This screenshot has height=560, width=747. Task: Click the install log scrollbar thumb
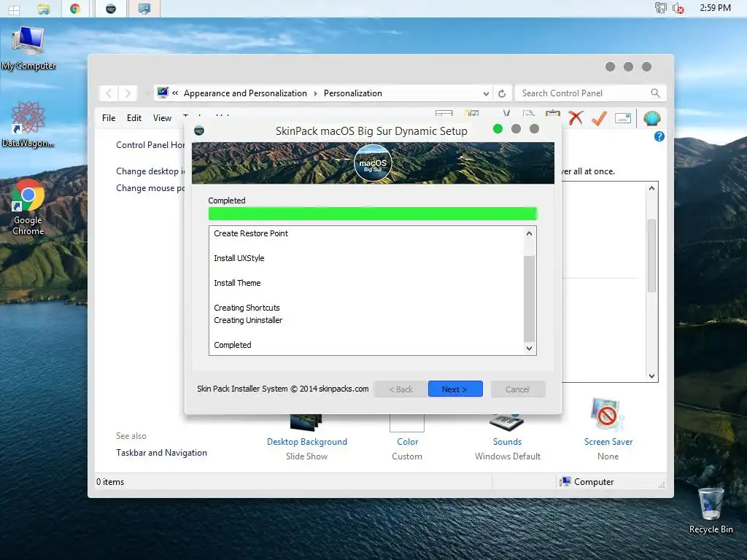pos(529,298)
